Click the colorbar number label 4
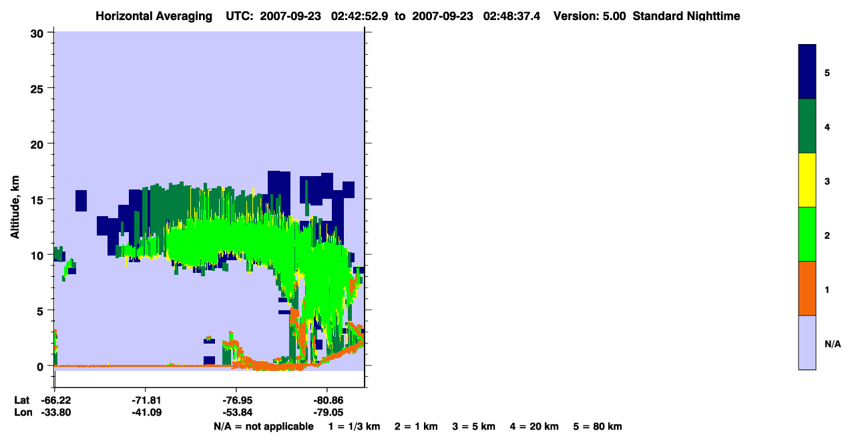The width and height of the screenshot is (868, 445). pos(827,126)
